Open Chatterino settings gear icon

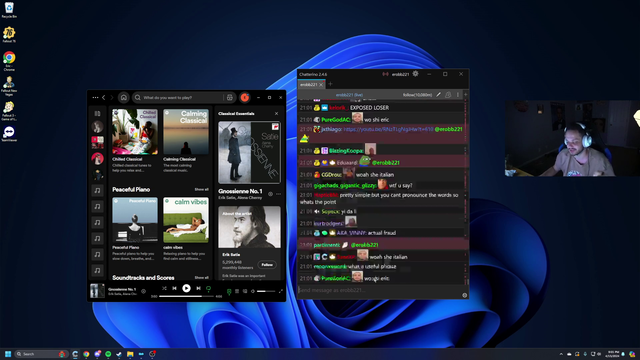tap(415, 74)
